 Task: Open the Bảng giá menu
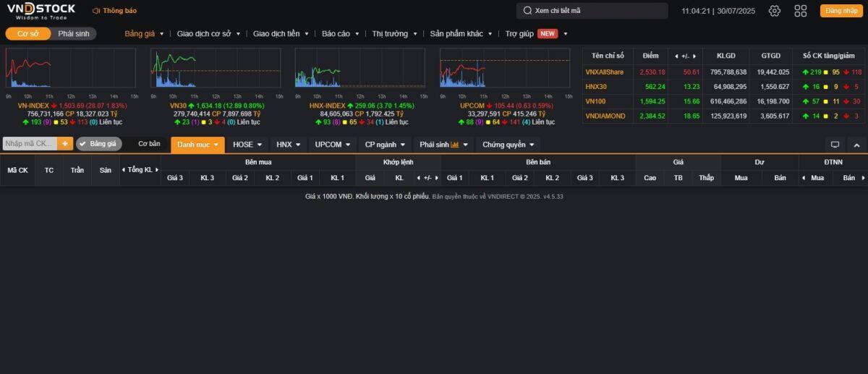[x=144, y=34]
